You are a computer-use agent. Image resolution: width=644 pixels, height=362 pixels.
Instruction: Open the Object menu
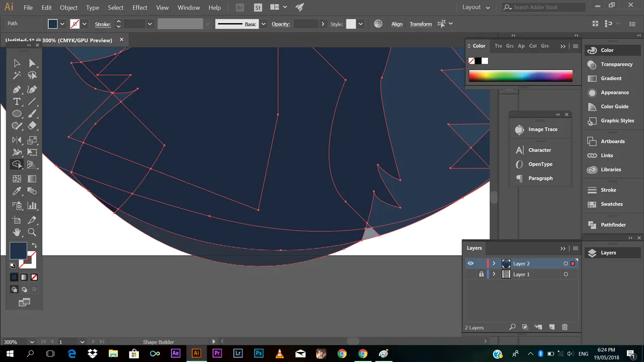pos(68,8)
